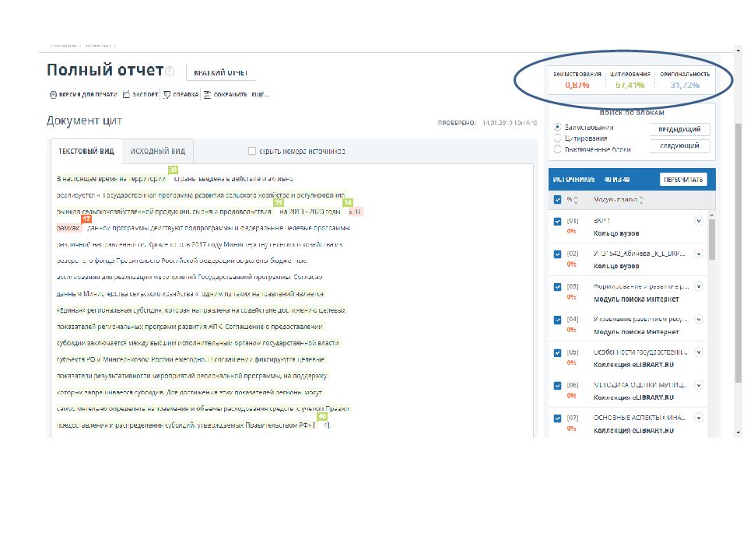The height and width of the screenshot is (560, 747).
Task: Click green source marker 14
Action: (348, 202)
